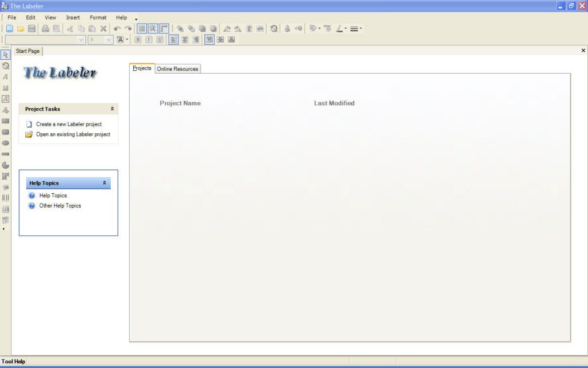Open the line color pen dropdown

pos(345,29)
